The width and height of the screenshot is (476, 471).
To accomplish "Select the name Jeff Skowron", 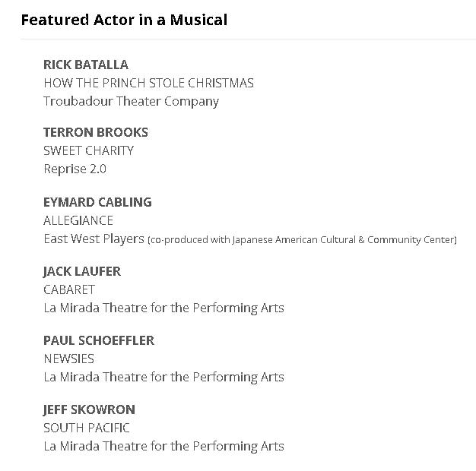I will [89, 409].
